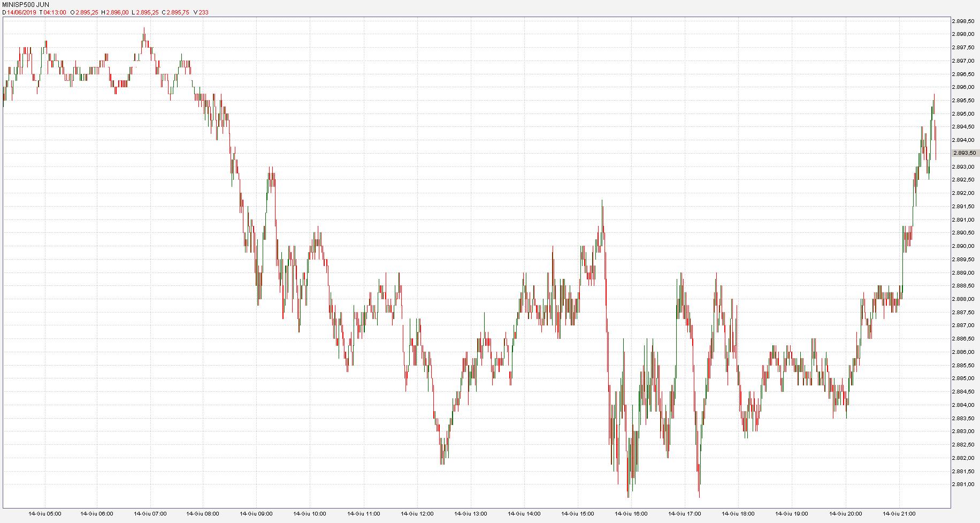This screenshot has width=980, height=523.
Task: Click time axis label 14-Giu 20:00
Action: point(846,514)
